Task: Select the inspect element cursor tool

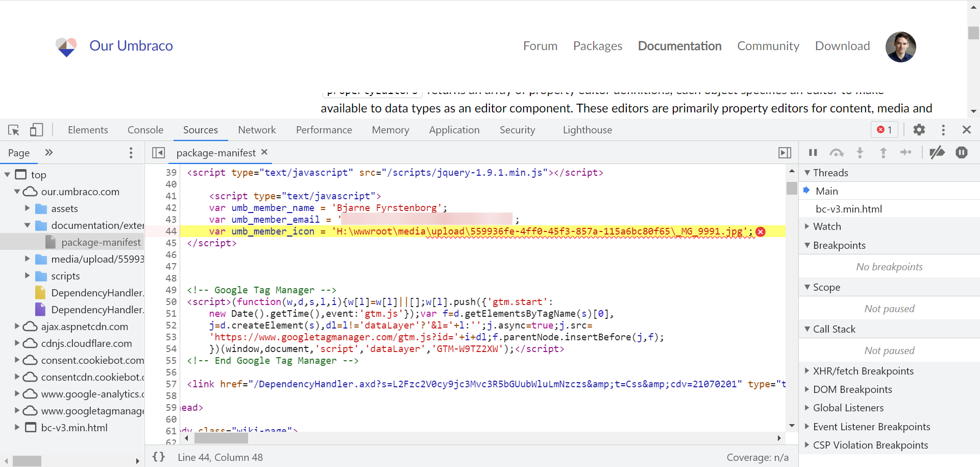Action: (14, 130)
